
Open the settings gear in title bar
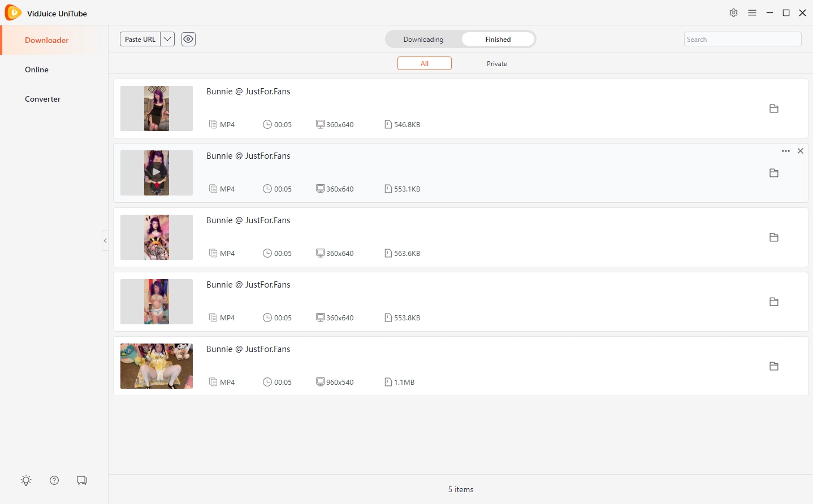[x=733, y=13]
